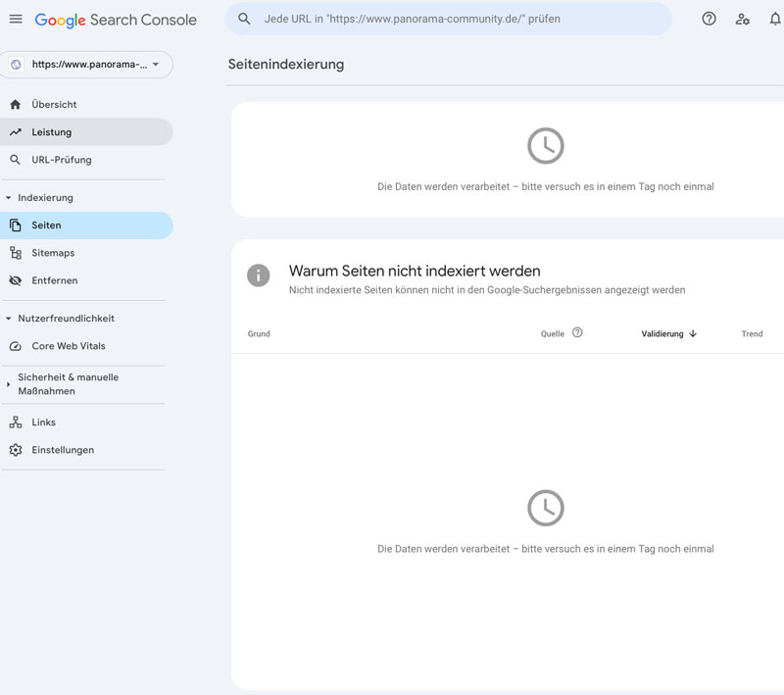Open the Leistung report

(51, 132)
